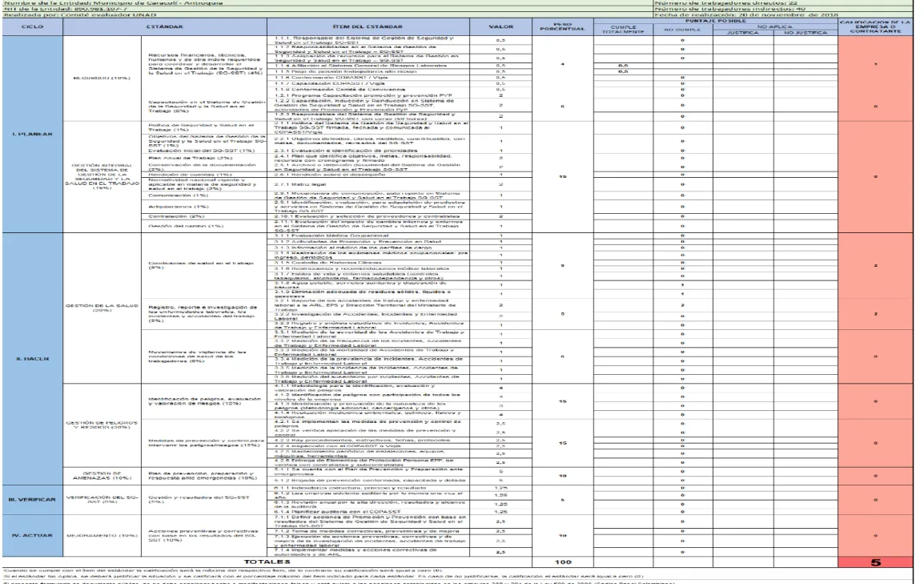Select item 1.1.4 Afiliación al Sistema General
Image resolution: width=924 pixels, height=584 pixels.
368,66
